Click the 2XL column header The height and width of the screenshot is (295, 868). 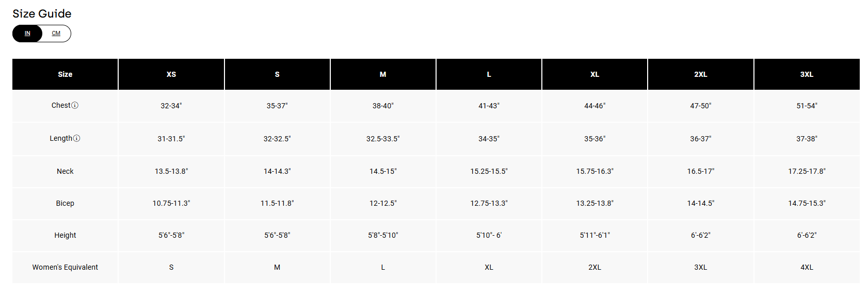[x=700, y=74]
